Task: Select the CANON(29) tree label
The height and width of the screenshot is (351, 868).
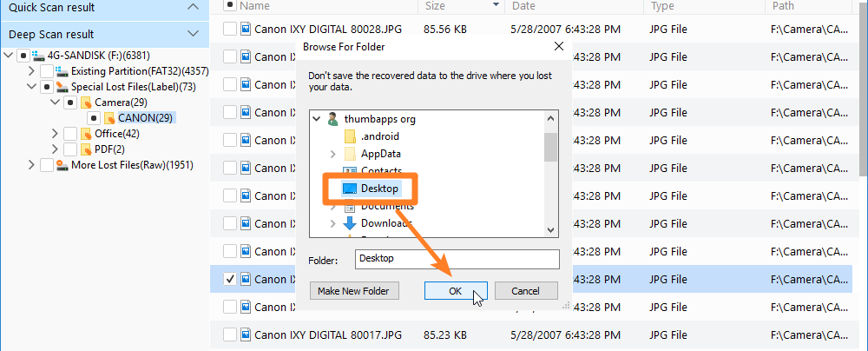Action: [146, 117]
